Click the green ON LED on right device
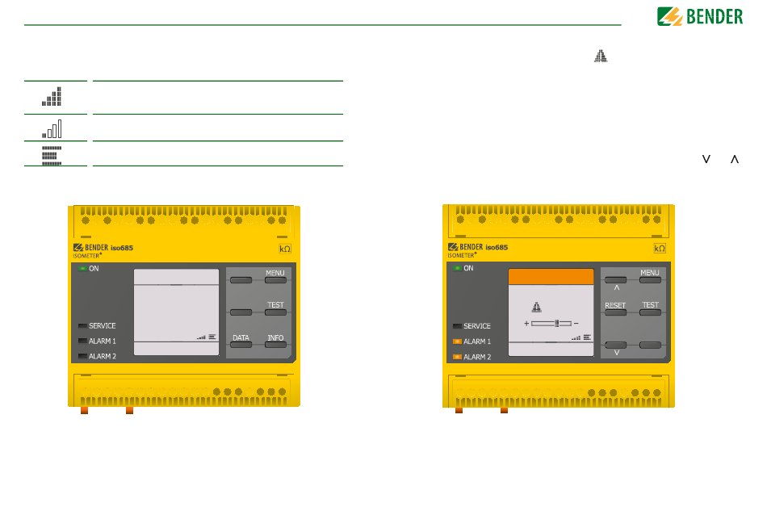 point(457,268)
